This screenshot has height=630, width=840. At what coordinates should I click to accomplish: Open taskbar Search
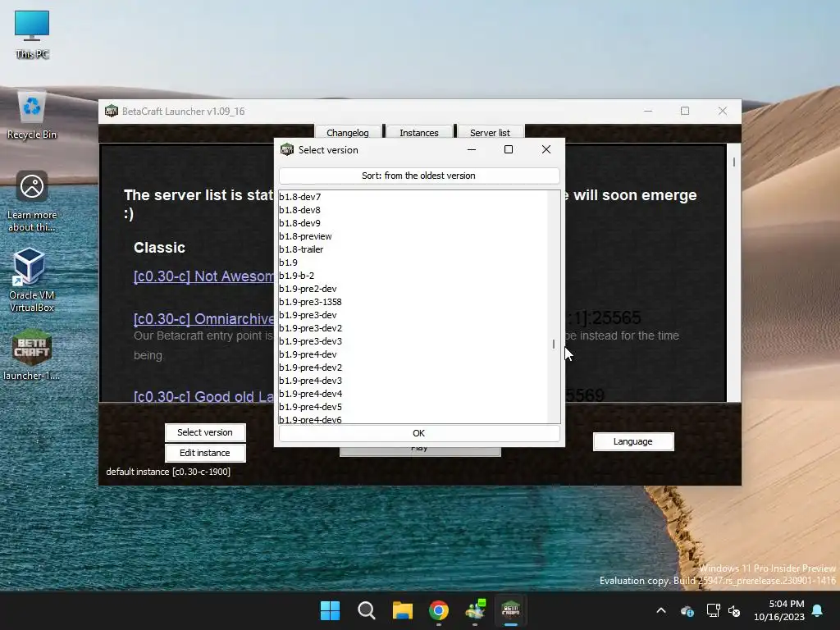click(x=367, y=610)
